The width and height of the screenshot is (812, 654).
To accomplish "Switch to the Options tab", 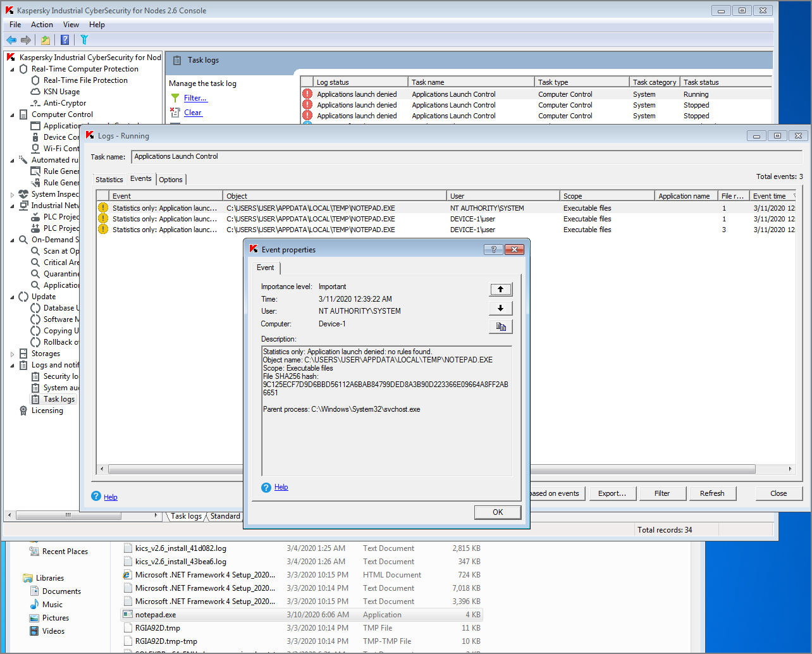I will [x=171, y=180].
